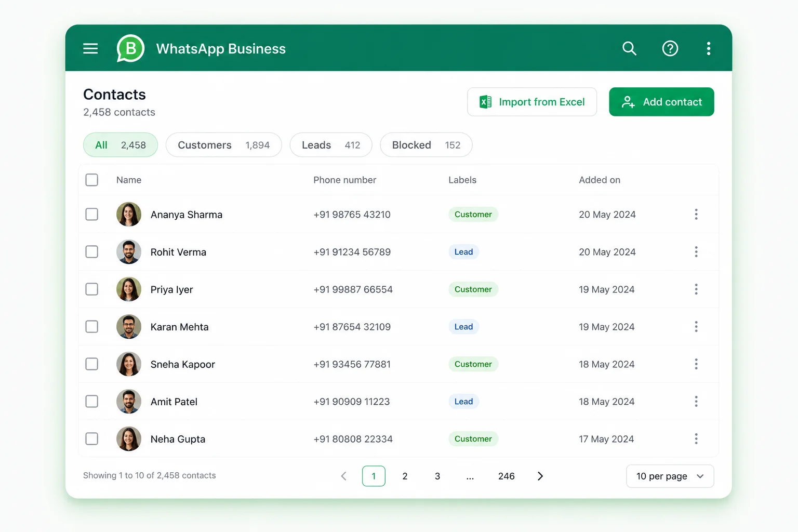
Task: Tick Karan Mehta's checkbox
Action: [92, 327]
